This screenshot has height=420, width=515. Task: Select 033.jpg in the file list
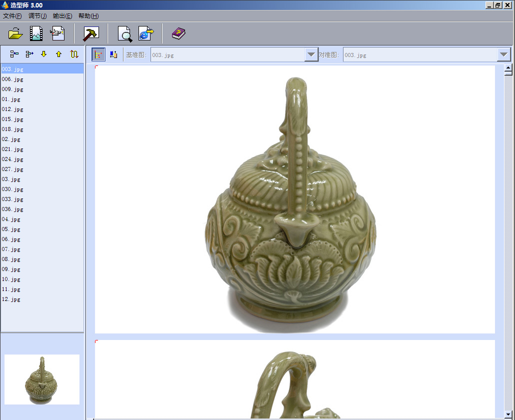42,199
